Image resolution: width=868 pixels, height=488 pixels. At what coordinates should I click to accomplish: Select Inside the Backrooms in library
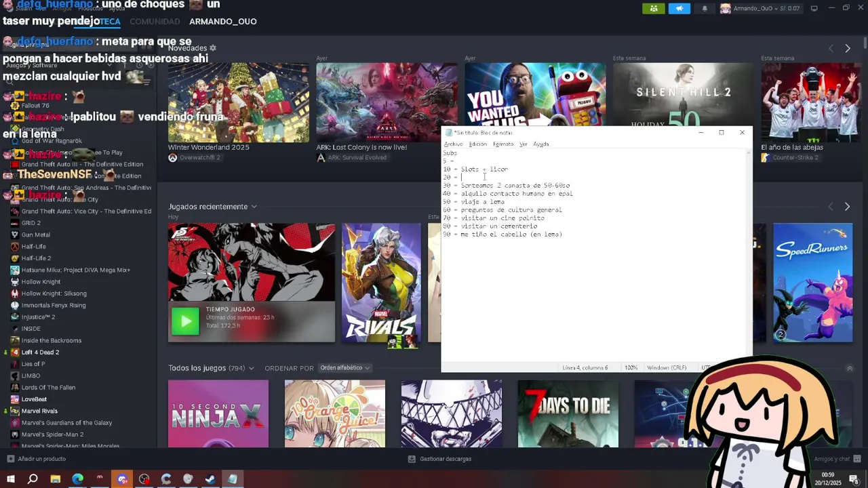pos(51,340)
